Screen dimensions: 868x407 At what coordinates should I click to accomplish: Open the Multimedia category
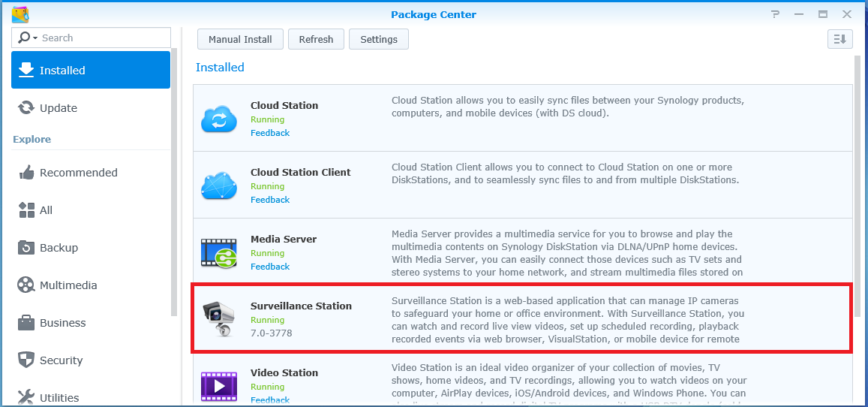tap(91, 285)
